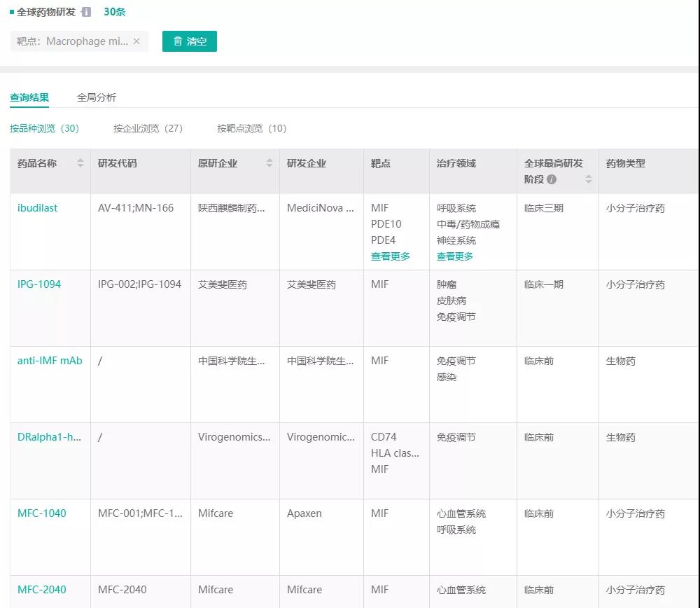Select the 查询结果 tab
Viewport: 700px width, 608px height.
coord(29,97)
